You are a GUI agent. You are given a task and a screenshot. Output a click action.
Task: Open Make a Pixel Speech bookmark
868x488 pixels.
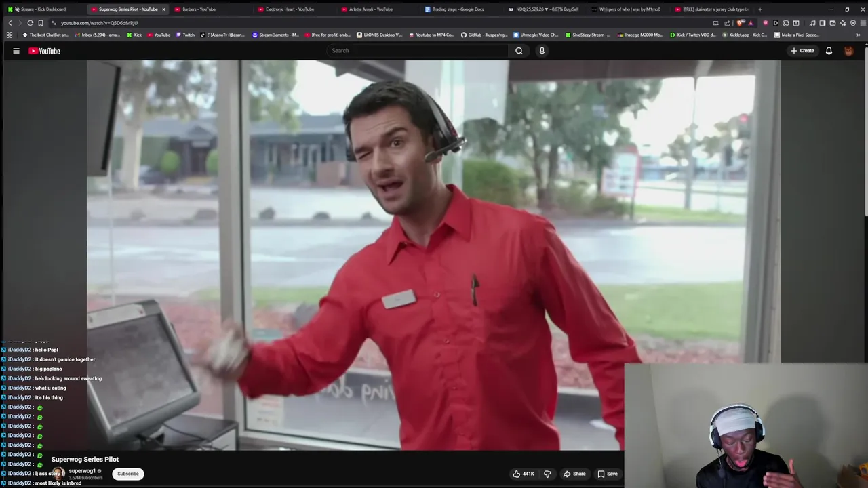(x=797, y=35)
